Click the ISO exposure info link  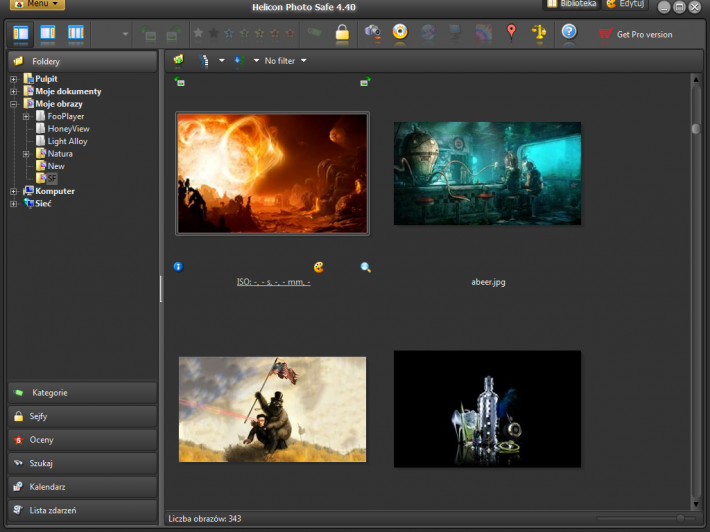pyautogui.click(x=273, y=282)
